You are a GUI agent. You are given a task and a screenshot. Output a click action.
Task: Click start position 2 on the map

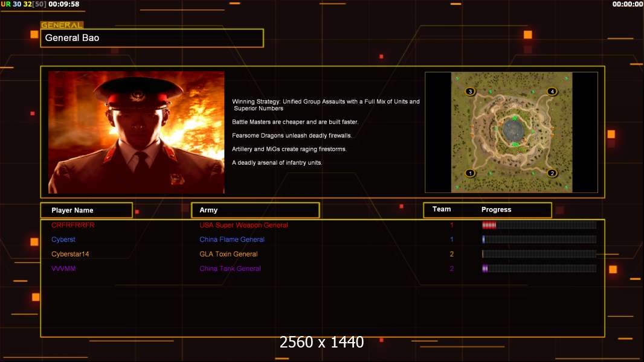tap(552, 173)
